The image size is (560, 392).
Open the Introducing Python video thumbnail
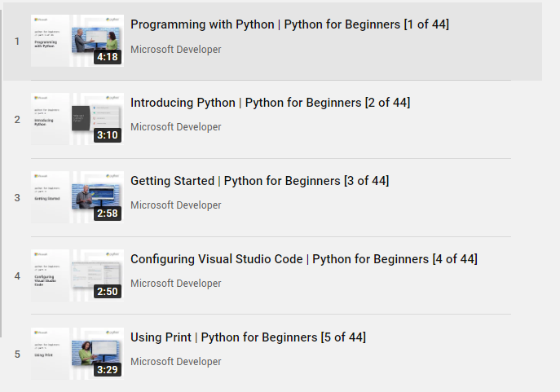pos(77,119)
